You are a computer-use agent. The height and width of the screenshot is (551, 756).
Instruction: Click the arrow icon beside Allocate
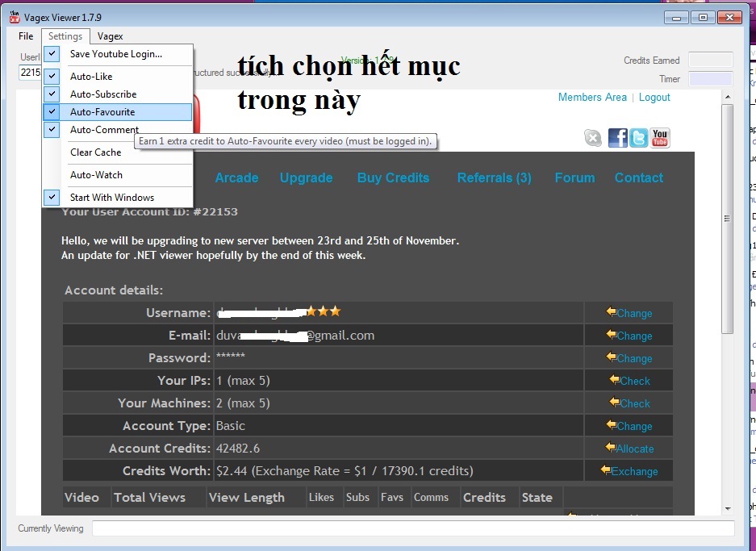(611, 448)
